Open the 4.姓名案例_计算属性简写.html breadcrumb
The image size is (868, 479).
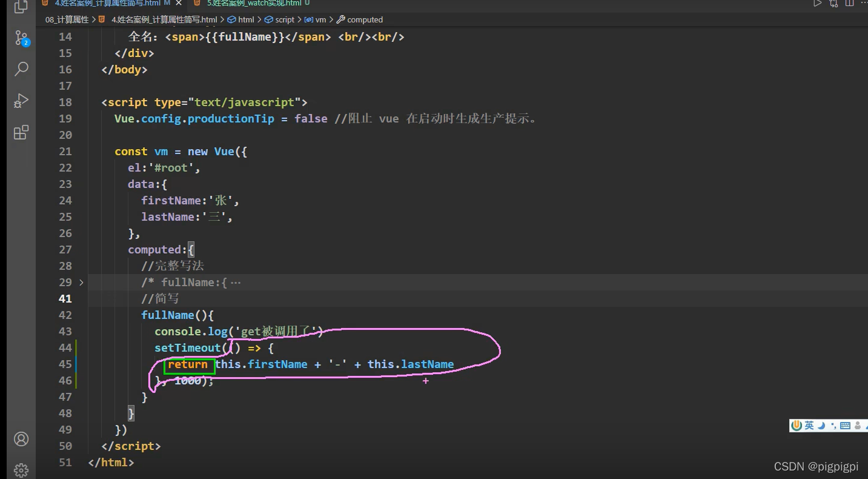[x=164, y=19]
